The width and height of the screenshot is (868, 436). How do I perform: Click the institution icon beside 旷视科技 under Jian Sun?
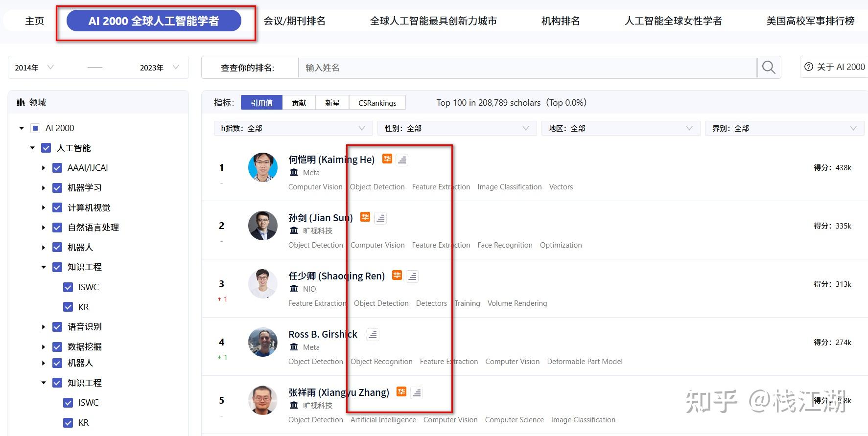294,230
